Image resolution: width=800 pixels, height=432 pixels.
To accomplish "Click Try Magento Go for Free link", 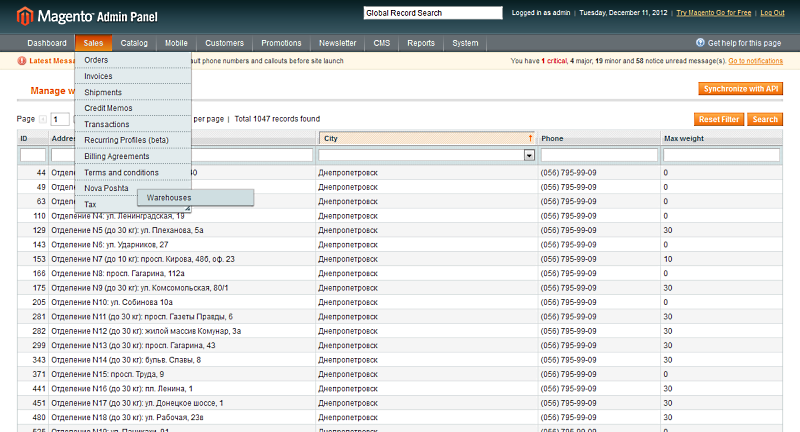I will pyautogui.click(x=714, y=13).
